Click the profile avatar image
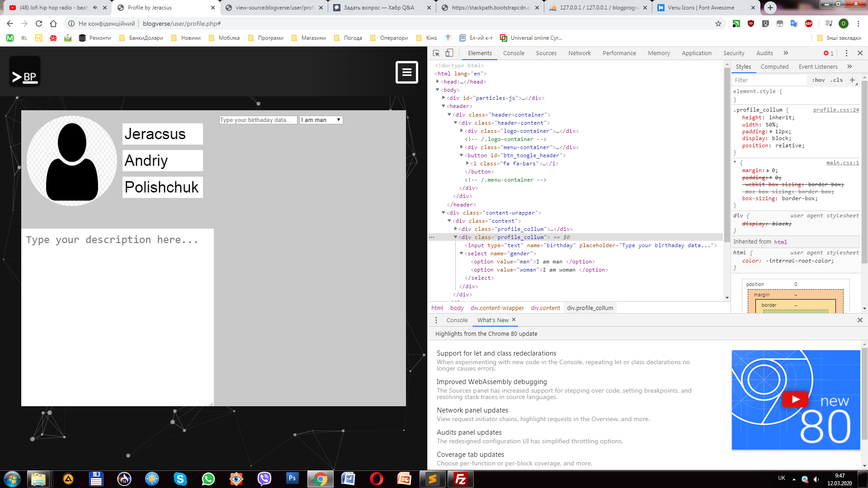Screen dimensions: 868x488 (72, 161)
